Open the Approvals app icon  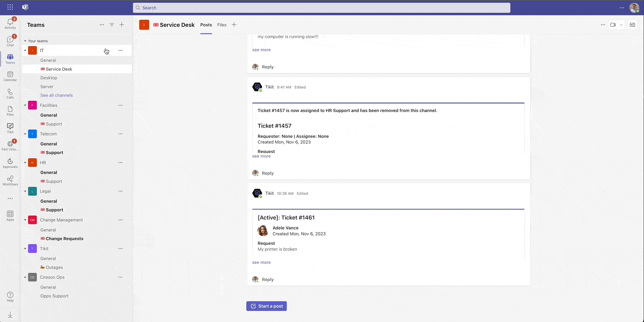coord(10,163)
